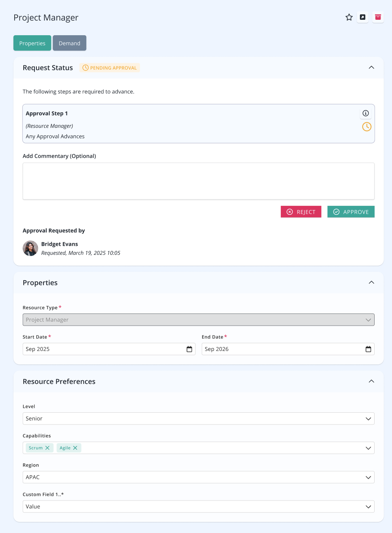392x533 pixels.
Task: Collapse the Properties section
Action: pos(371,283)
